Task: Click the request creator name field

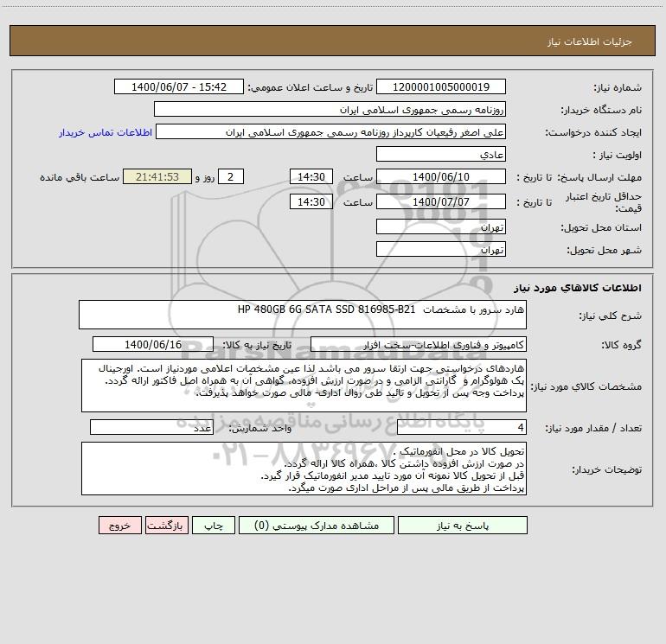Action: (x=331, y=131)
